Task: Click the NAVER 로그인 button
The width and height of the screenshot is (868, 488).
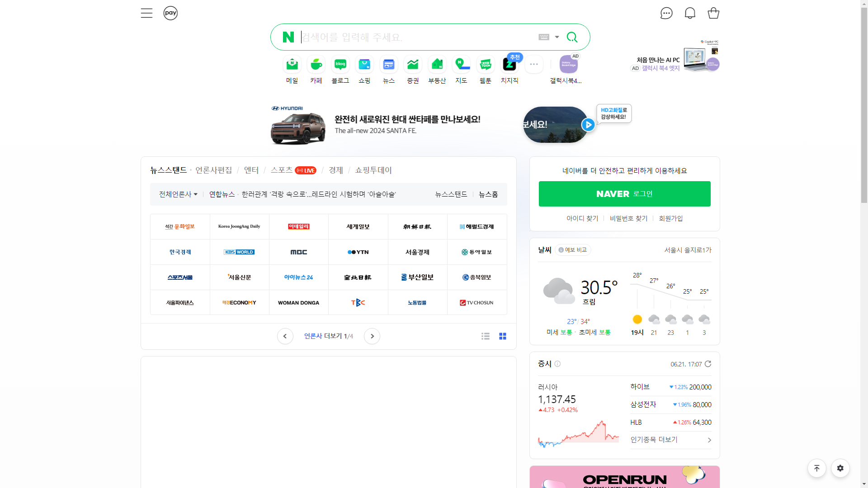Action: [624, 194]
